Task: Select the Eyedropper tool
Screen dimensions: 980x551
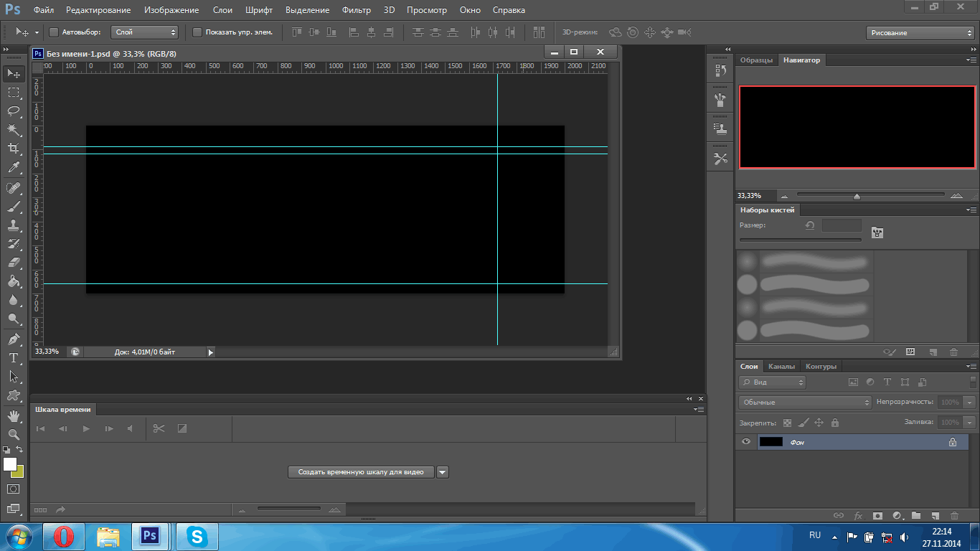Action: pyautogui.click(x=14, y=168)
